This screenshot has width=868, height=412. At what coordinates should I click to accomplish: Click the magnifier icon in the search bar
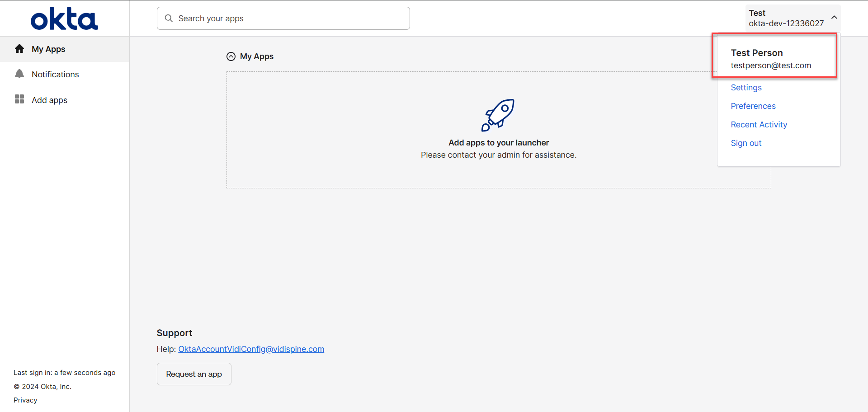tap(169, 19)
